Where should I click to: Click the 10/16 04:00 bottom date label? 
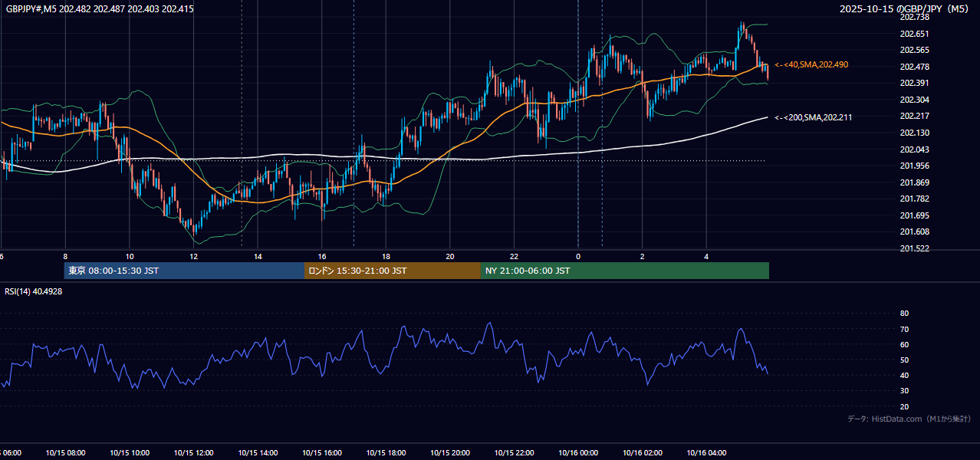click(706, 453)
